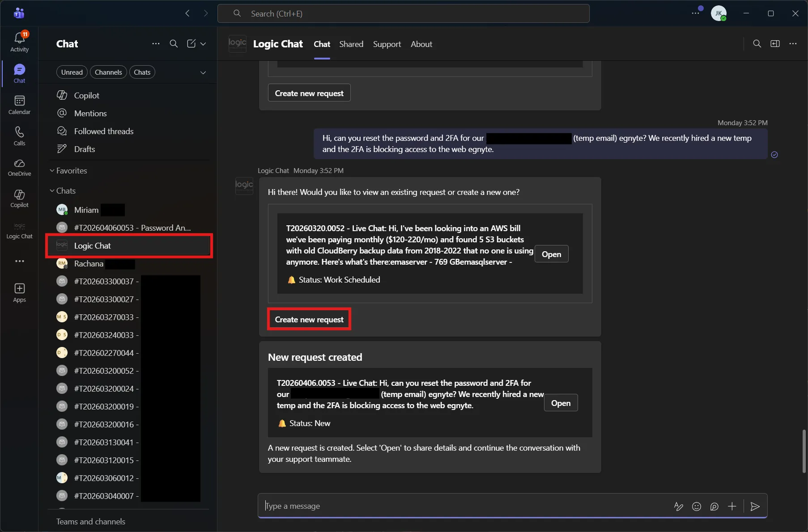Open the Activity feed icon

[19, 42]
